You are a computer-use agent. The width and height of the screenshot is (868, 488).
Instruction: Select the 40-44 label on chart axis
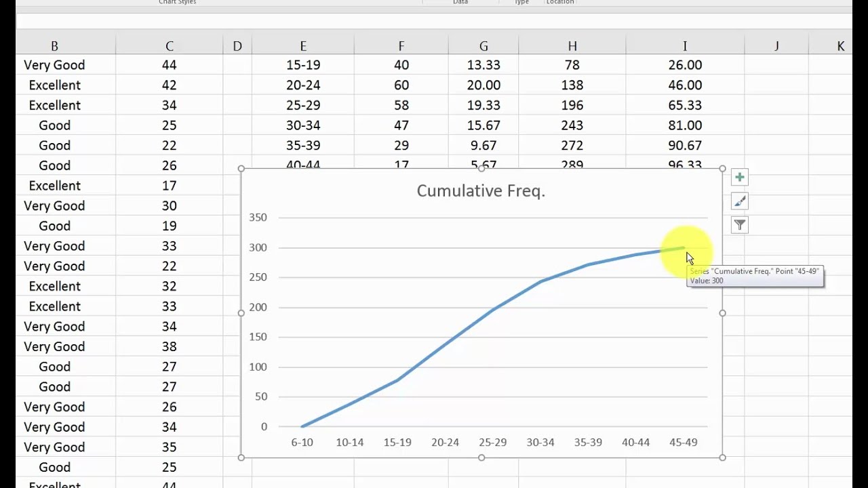pos(635,443)
